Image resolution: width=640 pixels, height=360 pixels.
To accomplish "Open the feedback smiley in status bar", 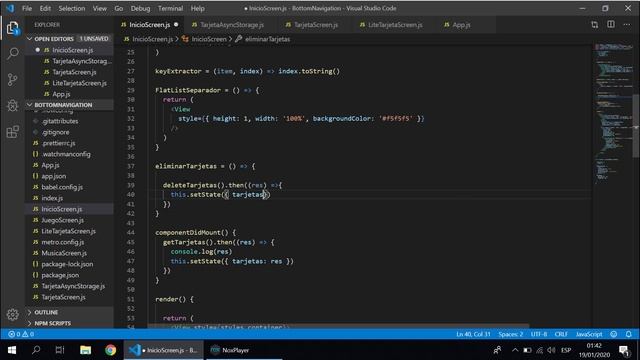I will pyautogui.click(x=613, y=334).
